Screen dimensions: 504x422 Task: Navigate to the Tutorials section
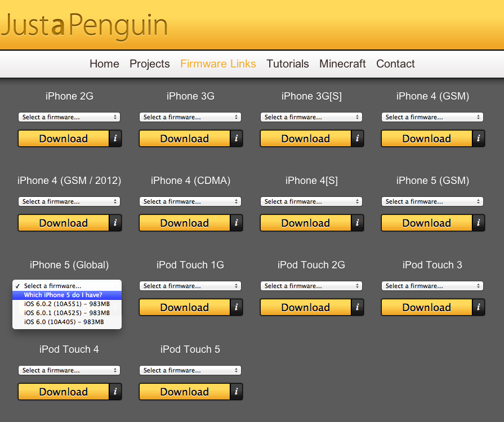[x=288, y=64]
